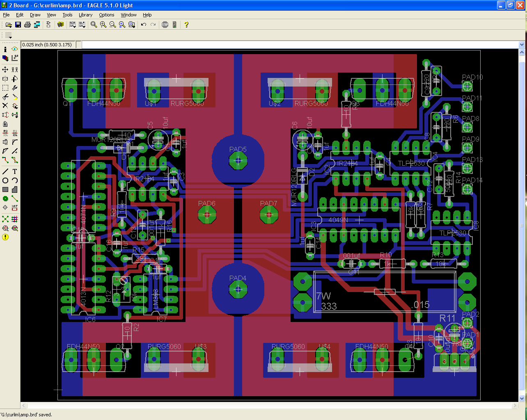
Task: Select the Group dashed-rectangle tool
Action: 5,88
